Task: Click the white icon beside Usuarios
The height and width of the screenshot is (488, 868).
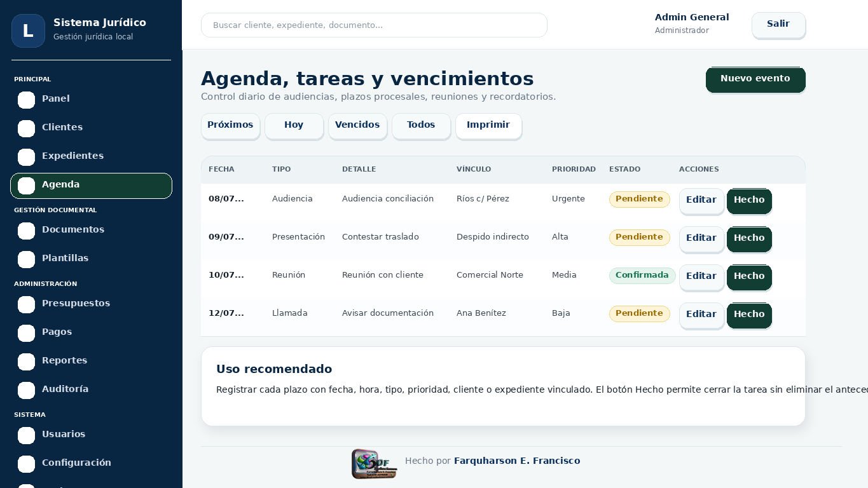Action: (x=26, y=435)
